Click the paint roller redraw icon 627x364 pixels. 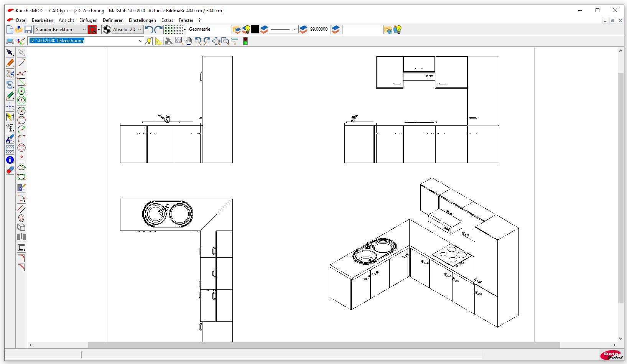point(235,41)
